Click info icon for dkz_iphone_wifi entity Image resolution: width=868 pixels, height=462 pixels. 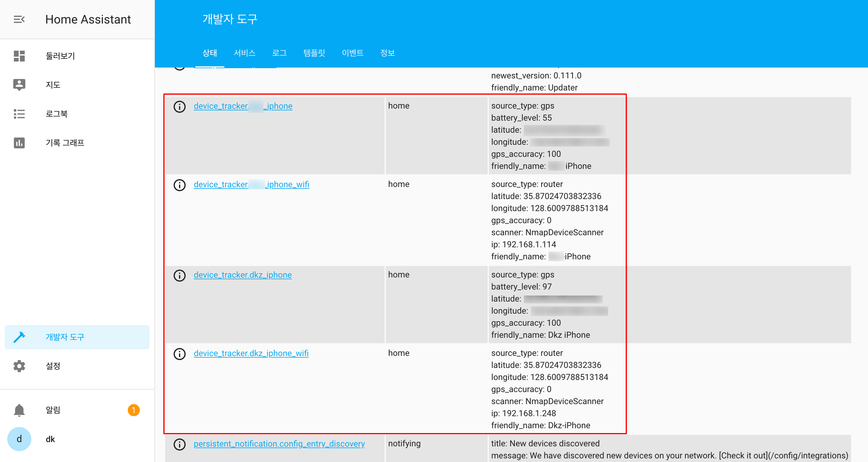click(180, 354)
